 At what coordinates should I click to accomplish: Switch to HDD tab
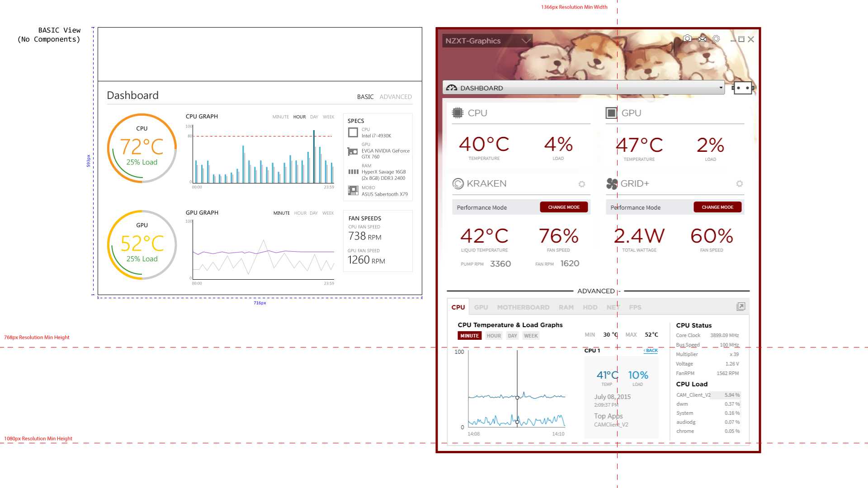590,307
